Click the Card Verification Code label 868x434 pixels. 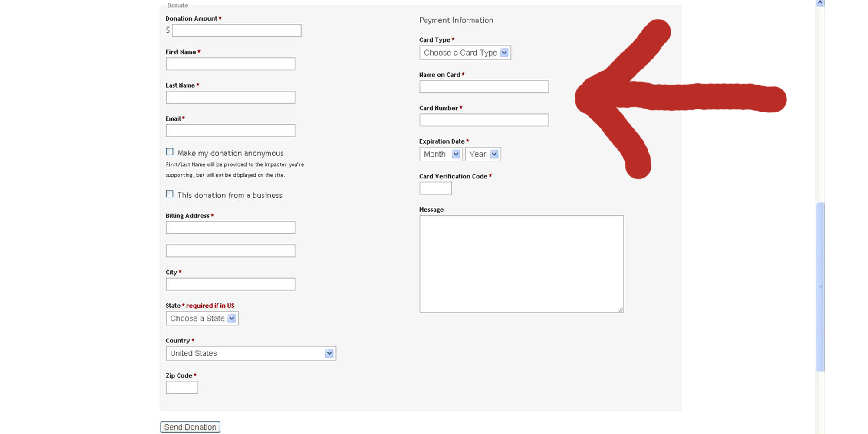coord(453,176)
